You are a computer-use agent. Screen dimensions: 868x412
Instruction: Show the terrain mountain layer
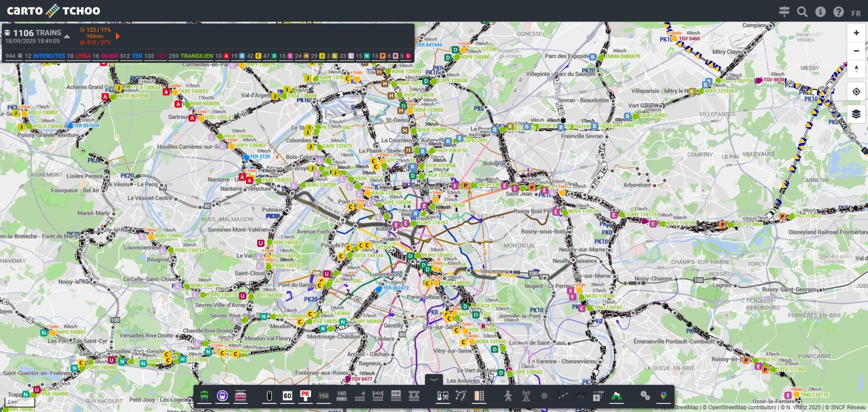[x=616, y=396]
